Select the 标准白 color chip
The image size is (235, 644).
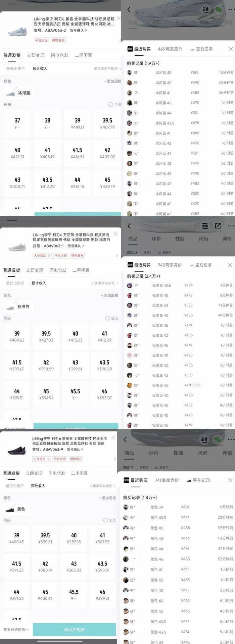[x=19, y=307]
